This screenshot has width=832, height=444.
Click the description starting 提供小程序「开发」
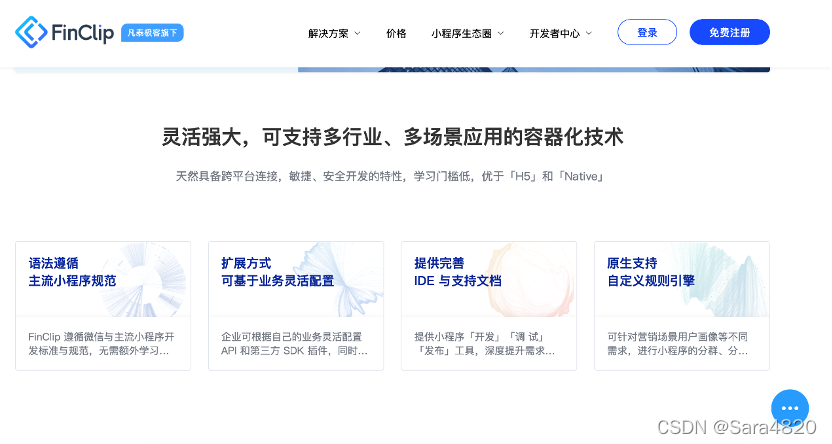[x=484, y=344]
